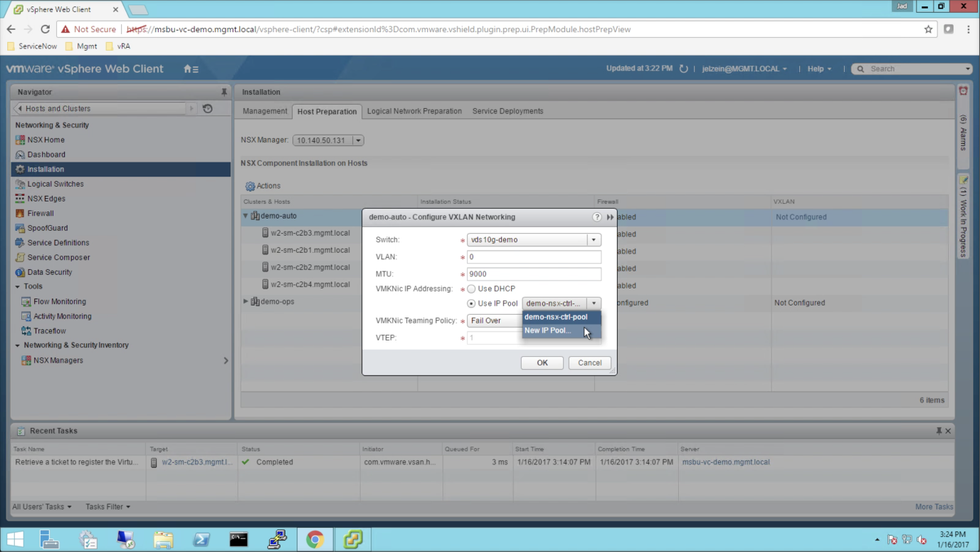Viewport: 980px width, 552px height.
Task: Open Logical Switches
Action: tap(56, 184)
